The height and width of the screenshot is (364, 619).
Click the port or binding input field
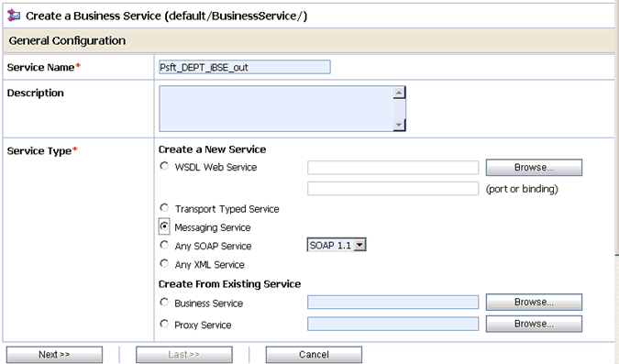pos(392,188)
